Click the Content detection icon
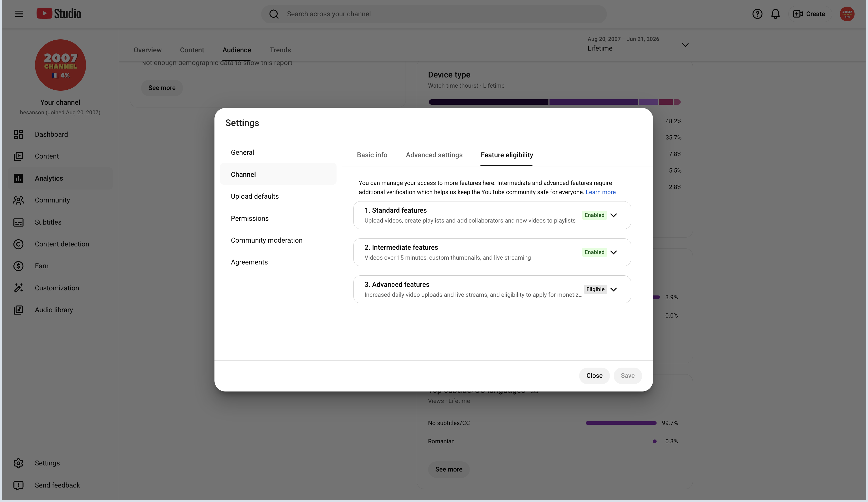Image resolution: width=868 pixels, height=502 pixels. (18, 244)
